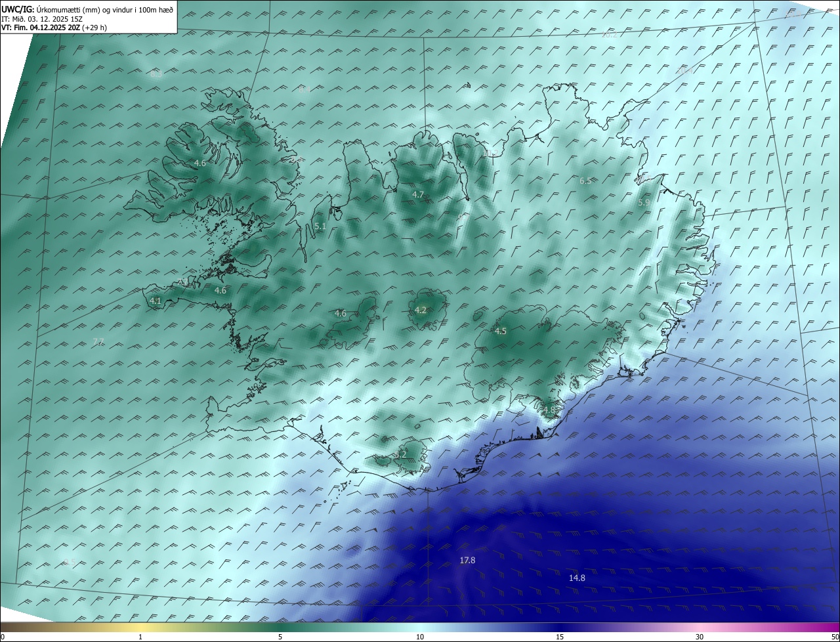This screenshot has height=642, width=840.
Task: Click the 14.8 precipitation value
Action: [x=577, y=578]
